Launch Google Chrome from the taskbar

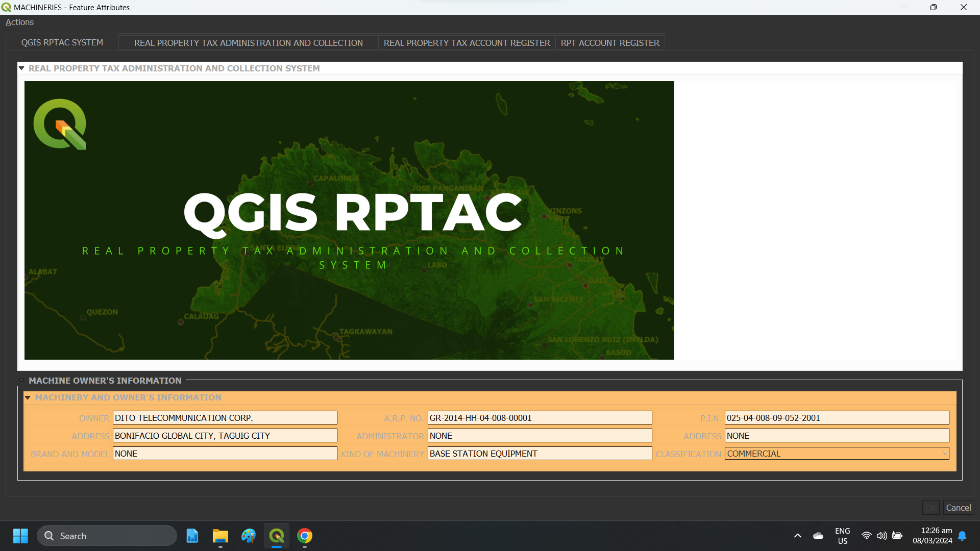[x=305, y=536]
